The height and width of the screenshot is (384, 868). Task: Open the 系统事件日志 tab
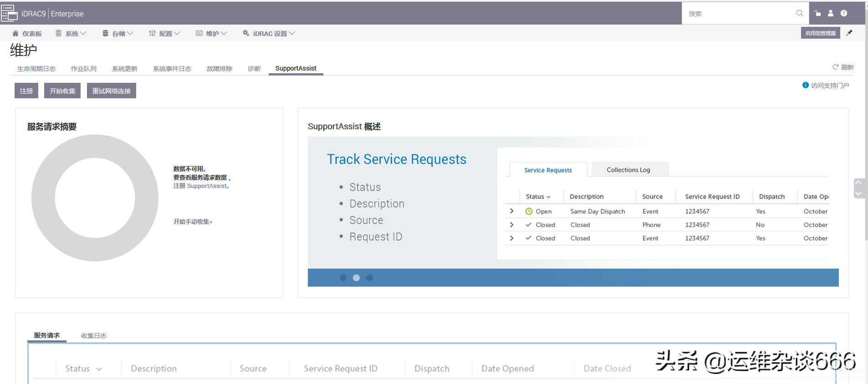(x=172, y=69)
